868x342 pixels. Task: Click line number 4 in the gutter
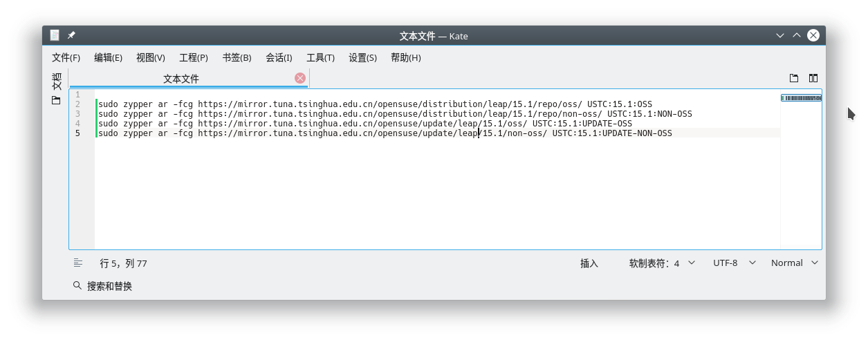coord(77,124)
